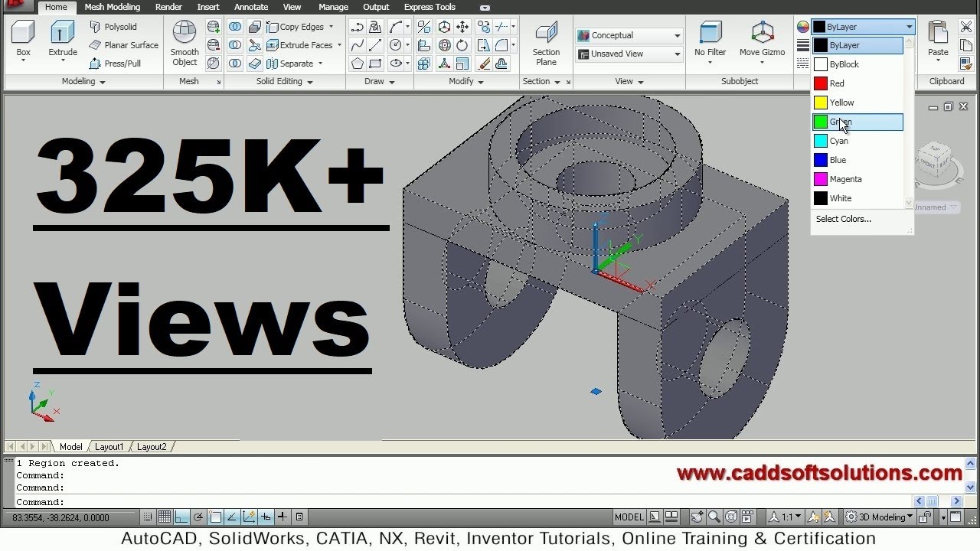
Task: Open the No Filter subobject tool
Action: (710, 40)
